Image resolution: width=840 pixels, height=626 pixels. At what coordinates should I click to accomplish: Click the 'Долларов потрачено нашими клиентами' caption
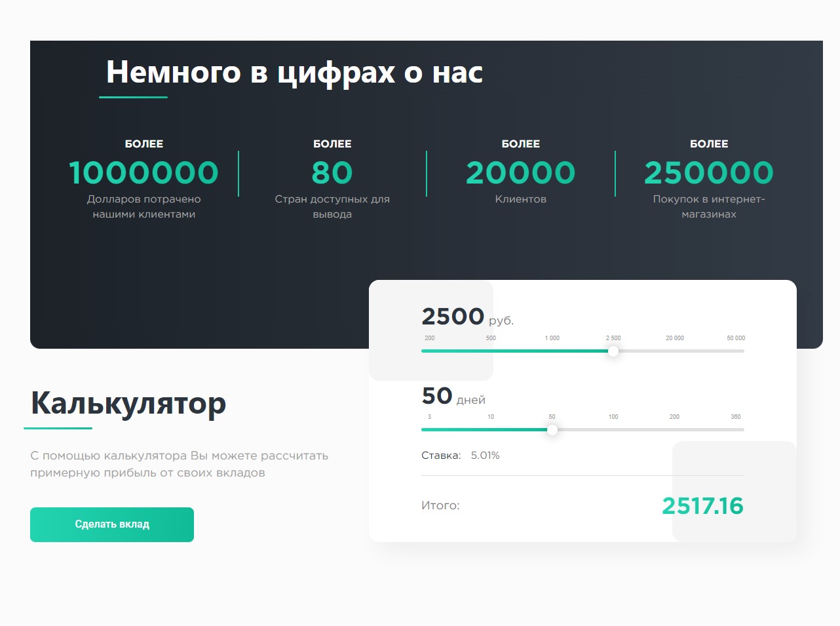click(144, 206)
